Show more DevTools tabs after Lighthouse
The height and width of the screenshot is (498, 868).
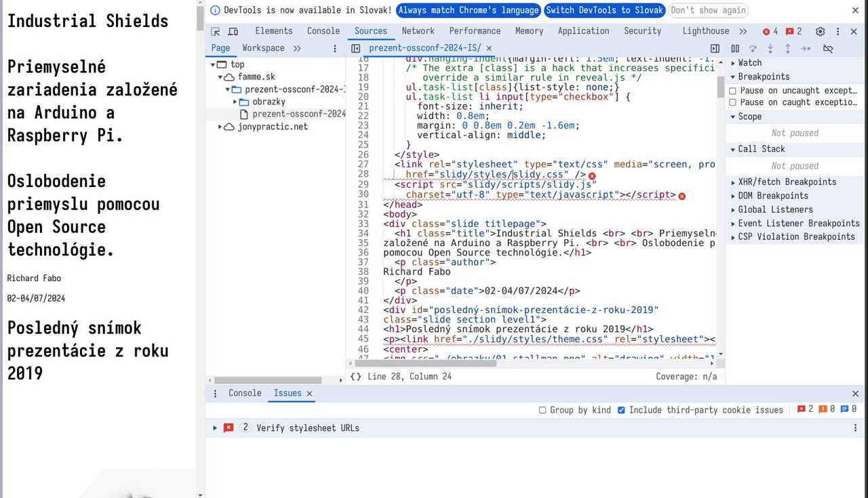click(x=743, y=31)
